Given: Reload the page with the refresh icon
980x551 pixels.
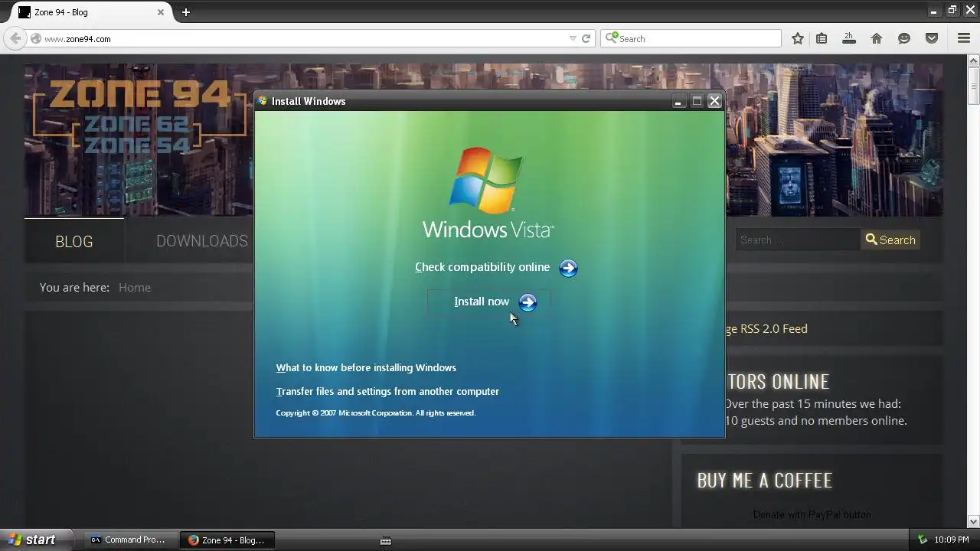Looking at the screenshot, I should [586, 38].
